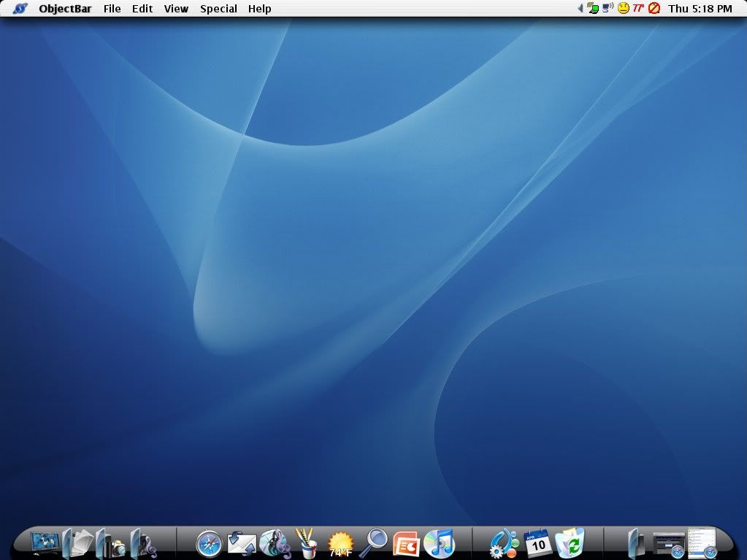Restore the dark Safari window thumbnail

point(669,545)
